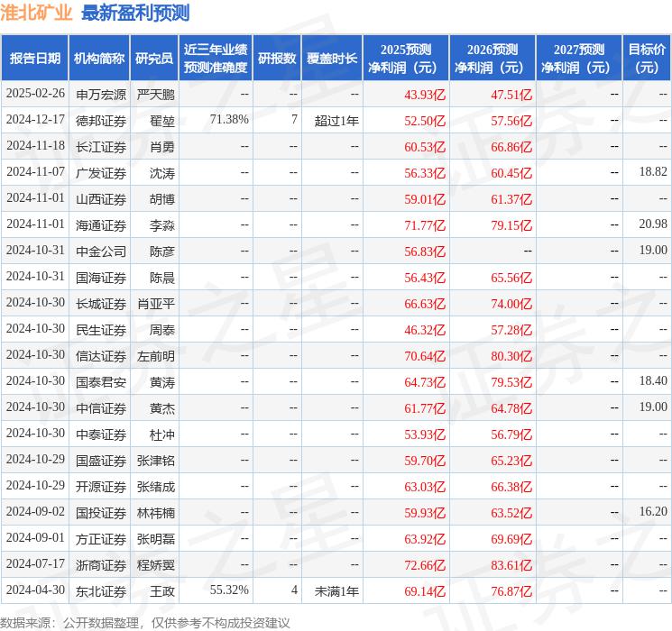
Task: Select the 47.51亿 profit value
Action: point(511,95)
